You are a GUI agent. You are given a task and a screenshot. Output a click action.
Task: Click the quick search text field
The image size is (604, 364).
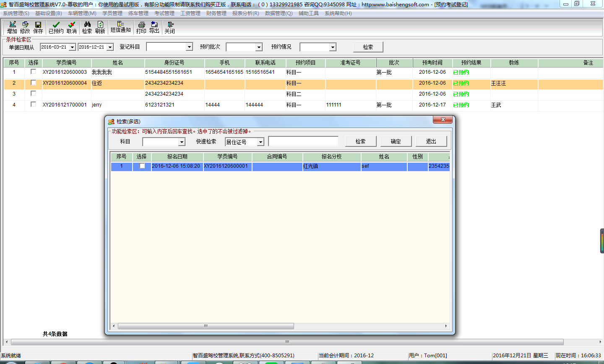click(x=303, y=141)
